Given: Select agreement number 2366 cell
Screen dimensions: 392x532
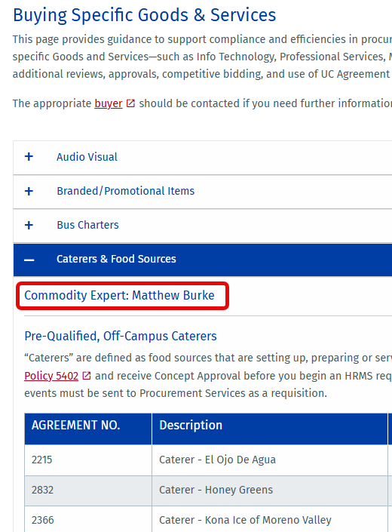Looking at the screenshot, I should (x=88, y=519).
